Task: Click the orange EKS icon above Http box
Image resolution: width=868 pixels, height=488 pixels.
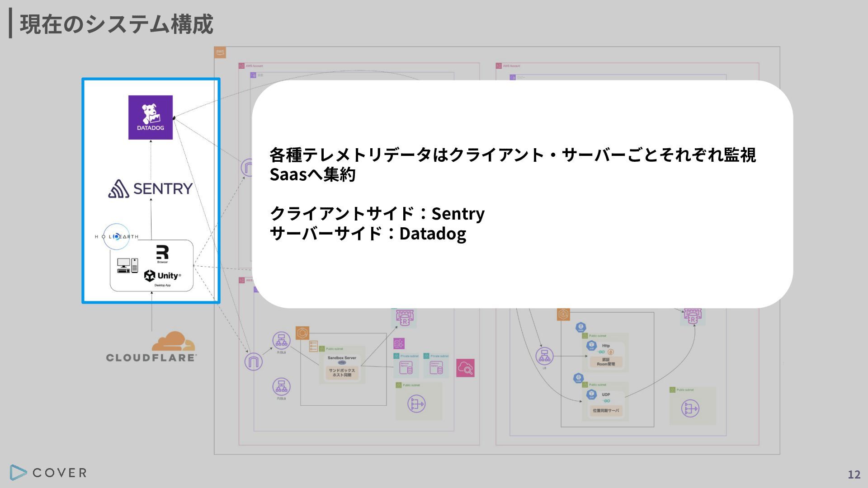Action: point(563,314)
